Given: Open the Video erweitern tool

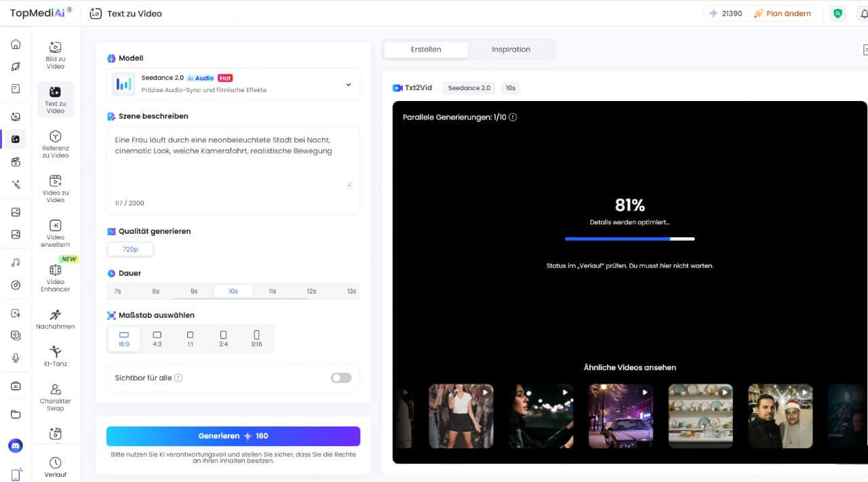Looking at the screenshot, I should coord(56,233).
